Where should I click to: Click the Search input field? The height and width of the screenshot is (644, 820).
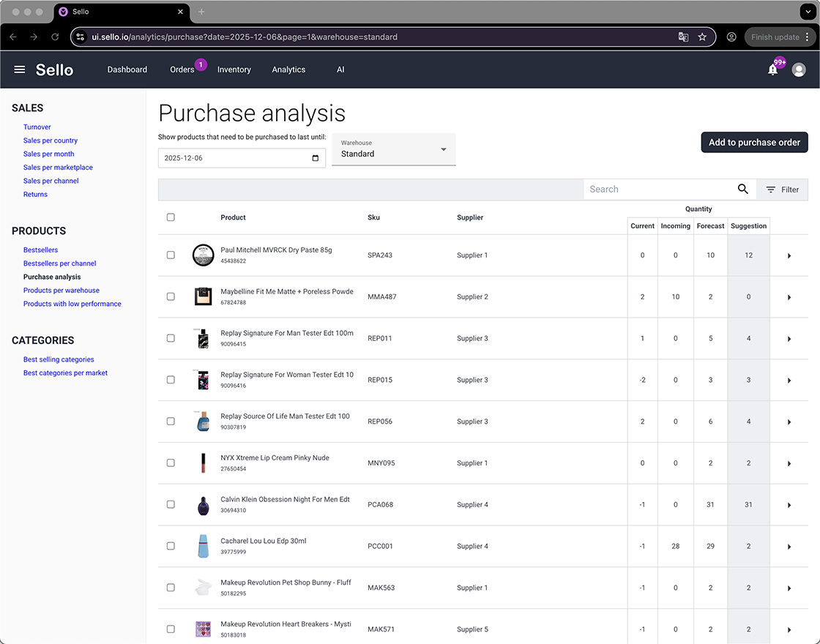point(652,189)
